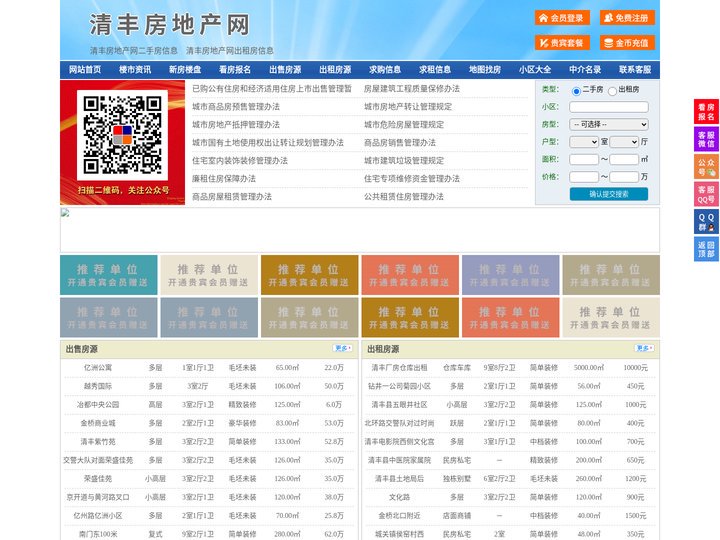Open 商品房销售管理办法 link
Viewport: 720px width, 540px height.
coord(400,142)
